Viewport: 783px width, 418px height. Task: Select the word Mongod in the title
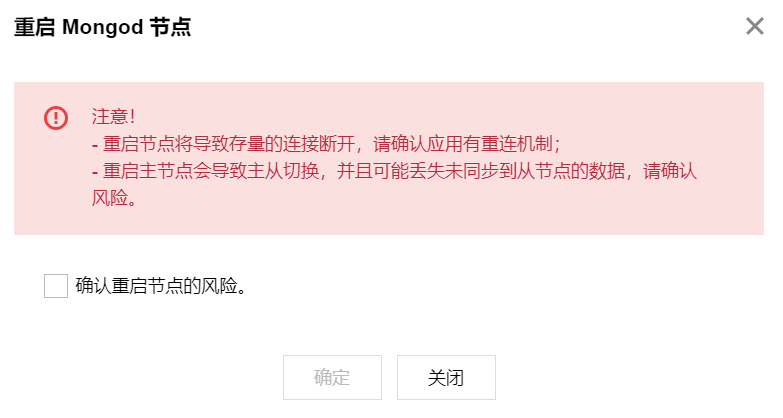click(x=102, y=27)
